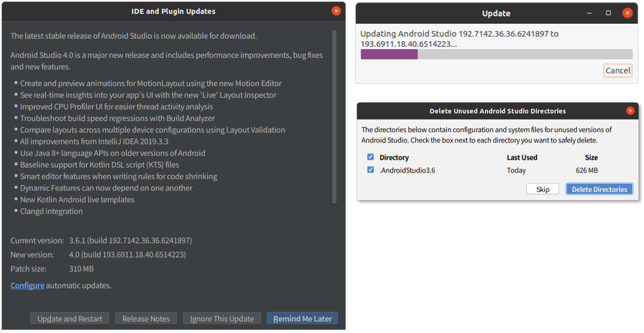Click the Clangd integration list item
The width and height of the screenshot is (644, 333).
pos(51,211)
